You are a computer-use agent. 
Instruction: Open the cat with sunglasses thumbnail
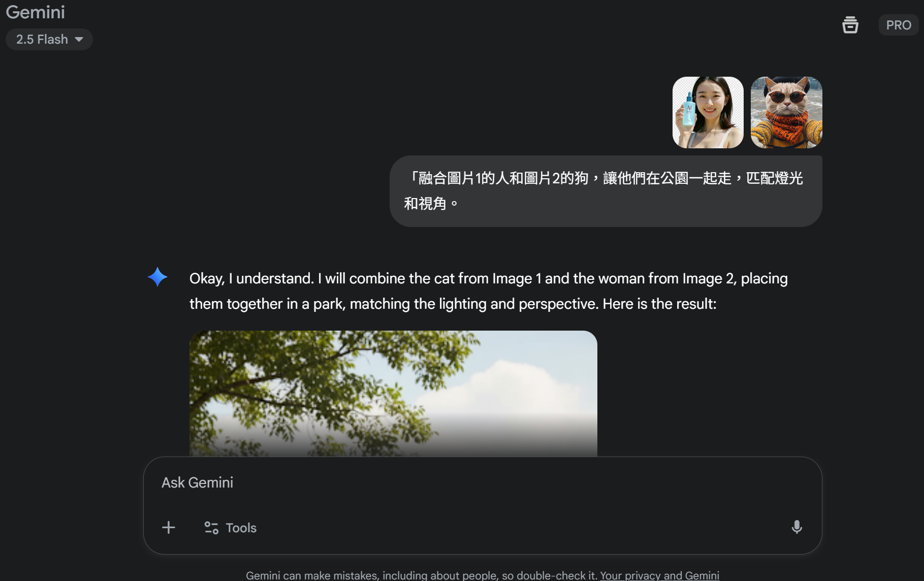pyautogui.click(x=786, y=112)
